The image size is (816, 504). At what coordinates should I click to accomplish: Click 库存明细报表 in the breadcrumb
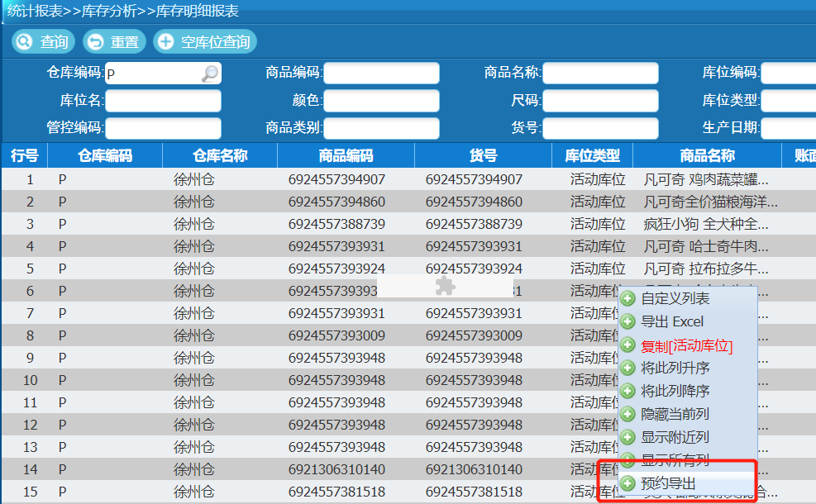point(198,11)
